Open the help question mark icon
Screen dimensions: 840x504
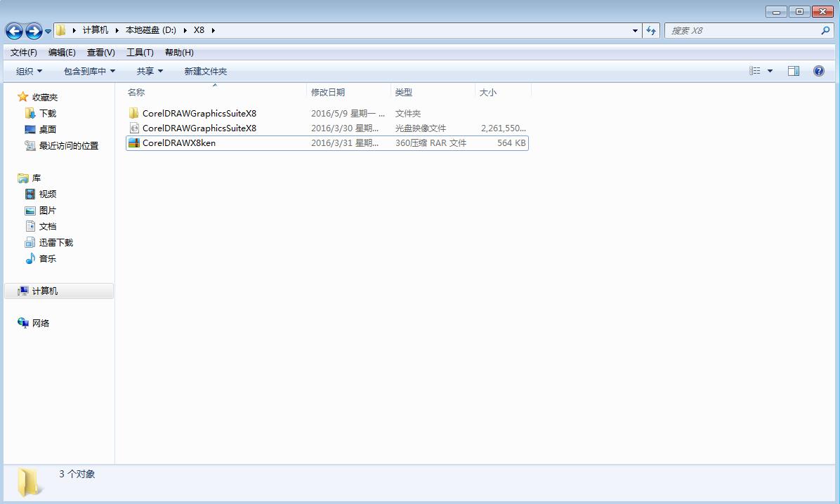pyautogui.click(x=819, y=70)
